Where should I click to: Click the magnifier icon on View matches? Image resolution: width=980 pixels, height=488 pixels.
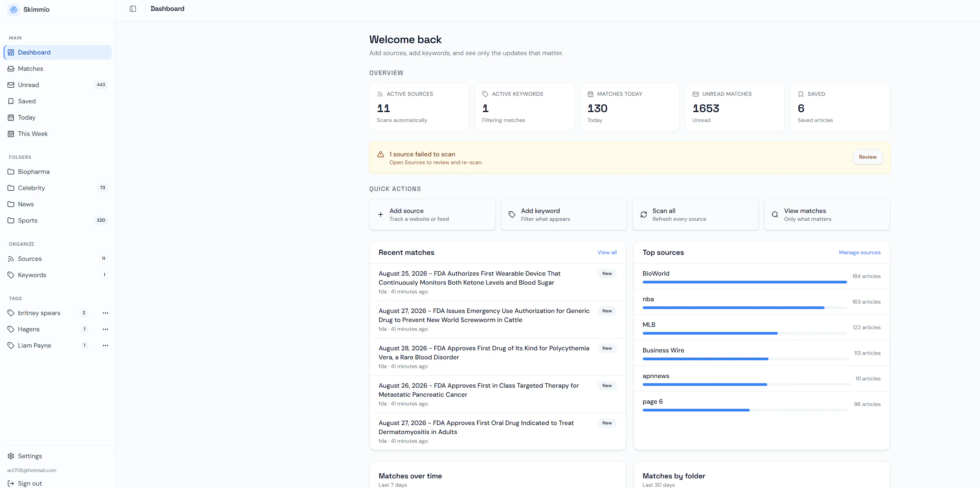click(x=775, y=214)
